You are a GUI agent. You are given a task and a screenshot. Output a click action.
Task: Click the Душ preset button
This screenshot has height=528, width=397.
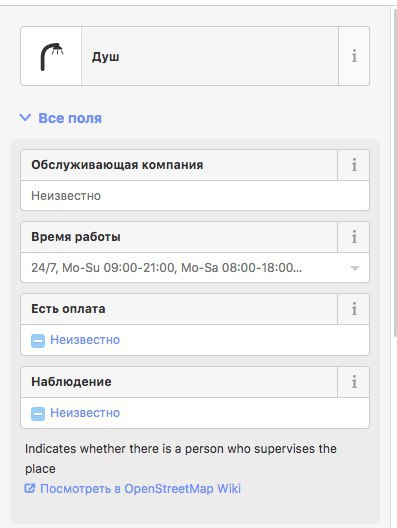click(210, 56)
